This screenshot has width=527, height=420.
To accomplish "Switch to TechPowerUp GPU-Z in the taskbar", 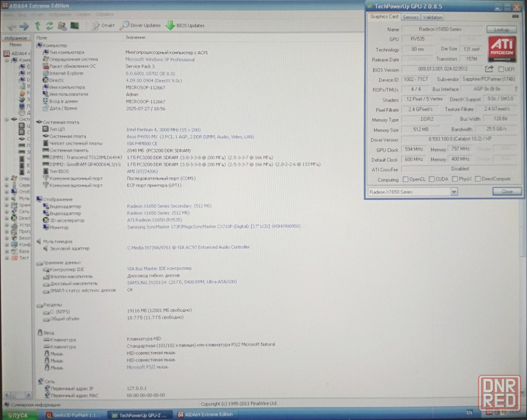I will pyautogui.click(x=140, y=415).
